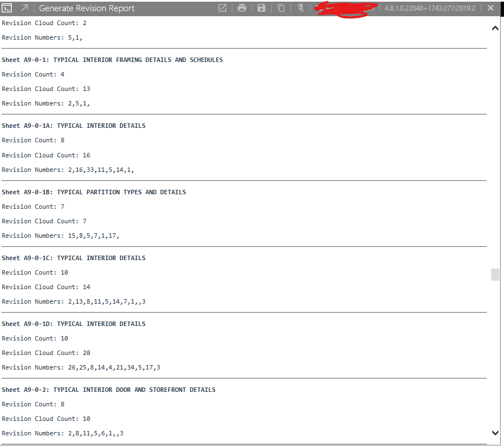Print the revision report
The width and height of the screenshot is (504, 446).
coord(241,8)
